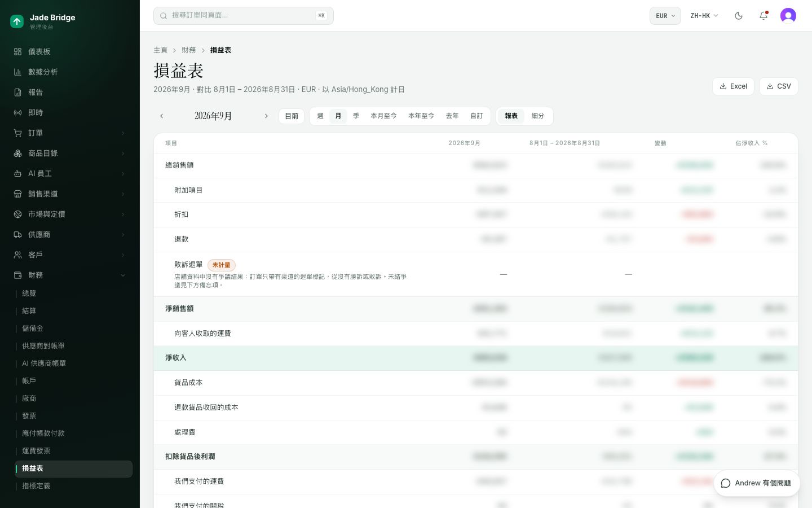Viewport: 812px width, 508px height.
Task: Click the 搜尋訂單同頁面 search field
Action: pyautogui.click(x=244, y=16)
